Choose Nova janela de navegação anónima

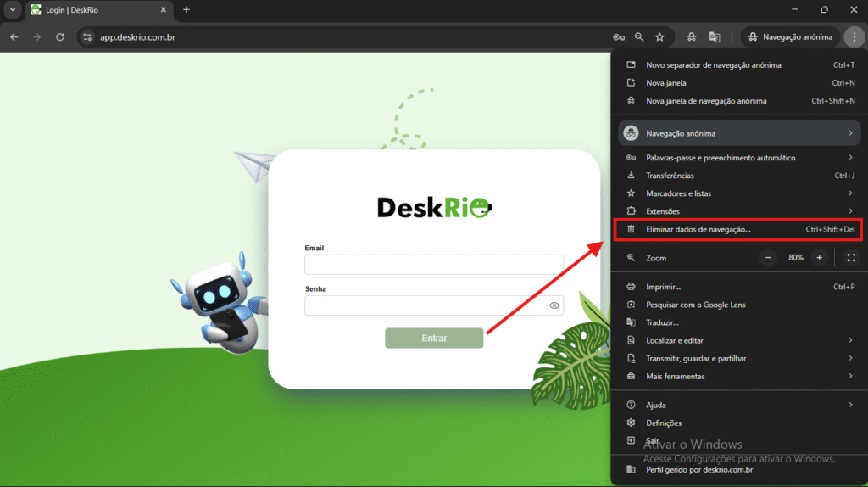click(x=739, y=101)
